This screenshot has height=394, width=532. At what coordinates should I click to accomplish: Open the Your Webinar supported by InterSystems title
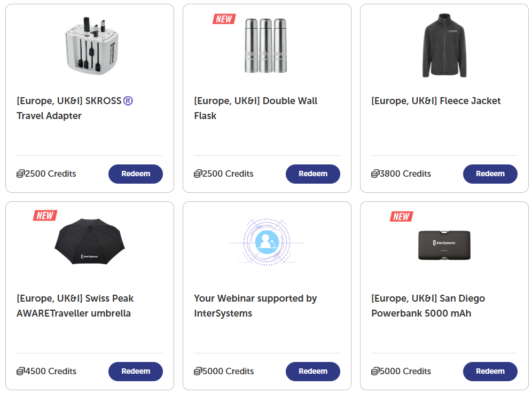pos(255,305)
